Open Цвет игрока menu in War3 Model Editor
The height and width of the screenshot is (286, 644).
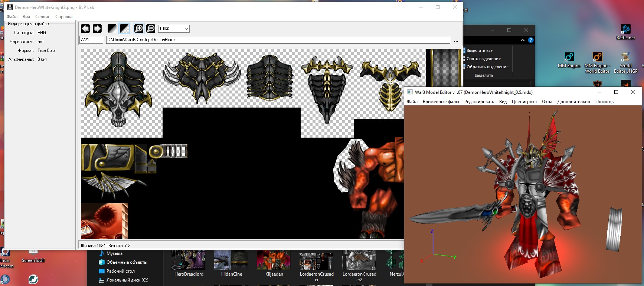(x=524, y=102)
